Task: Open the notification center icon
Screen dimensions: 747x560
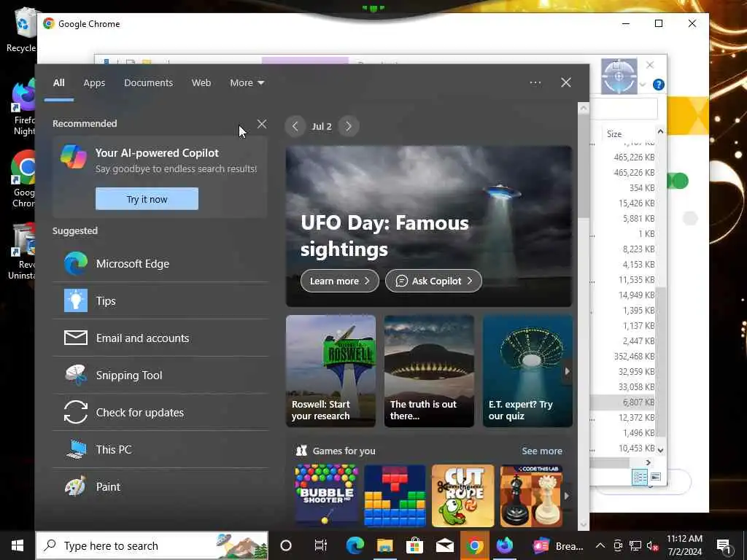Action: pos(724,545)
